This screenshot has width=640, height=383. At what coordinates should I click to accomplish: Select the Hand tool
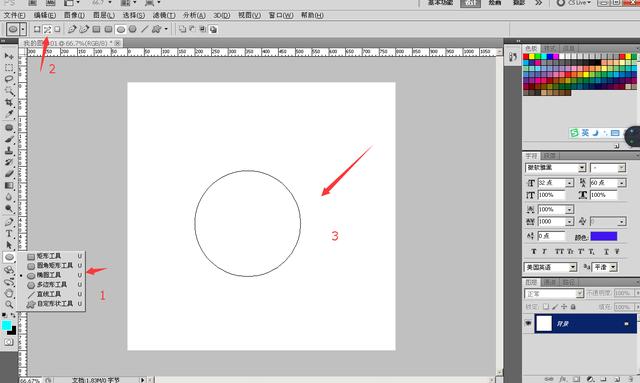click(9, 293)
